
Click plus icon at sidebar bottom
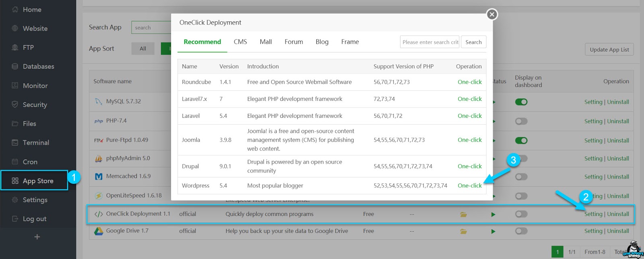click(x=37, y=237)
